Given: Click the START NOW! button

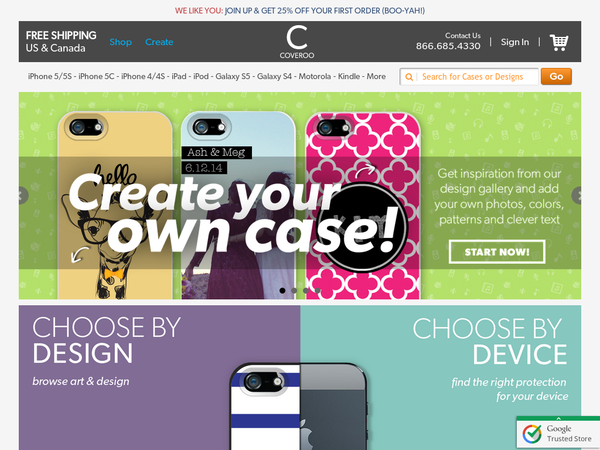Looking at the screenshot, I should (x=497, y=252).
